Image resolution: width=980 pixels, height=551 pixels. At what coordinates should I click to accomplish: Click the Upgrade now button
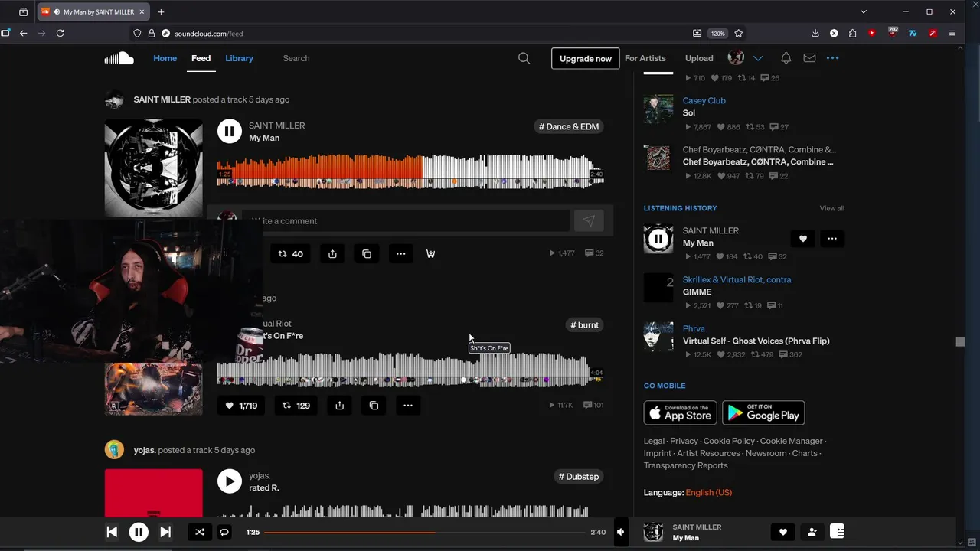(586, 58)
